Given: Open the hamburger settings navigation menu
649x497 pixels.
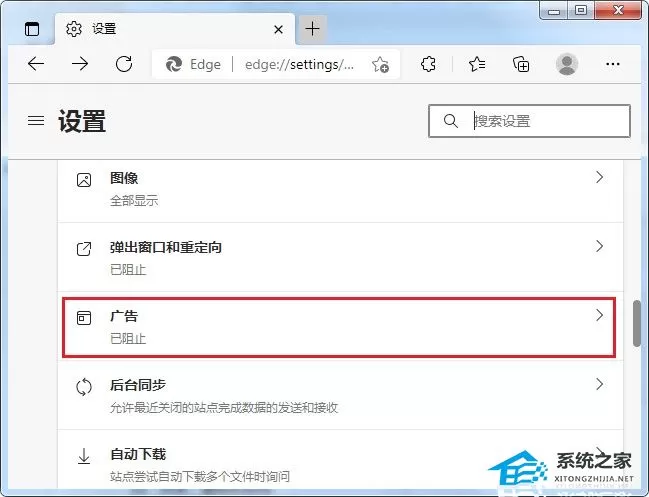Looking at the screenshot, I should (36, 120).
